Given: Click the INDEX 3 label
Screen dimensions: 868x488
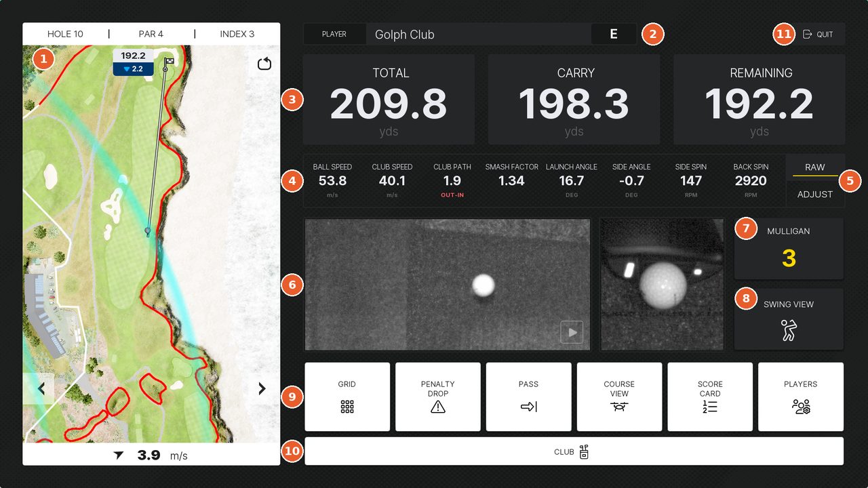Looking at the screenshot, I should (237, 34).
